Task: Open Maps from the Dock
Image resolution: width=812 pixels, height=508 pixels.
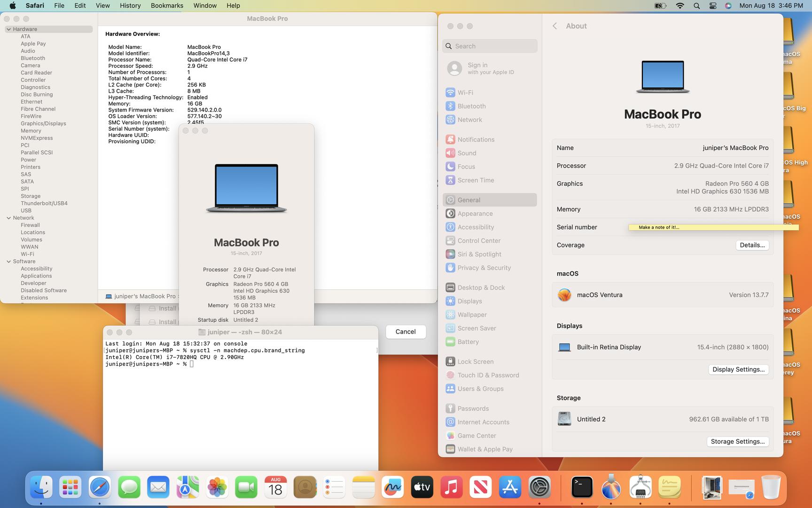Action: 187,487
